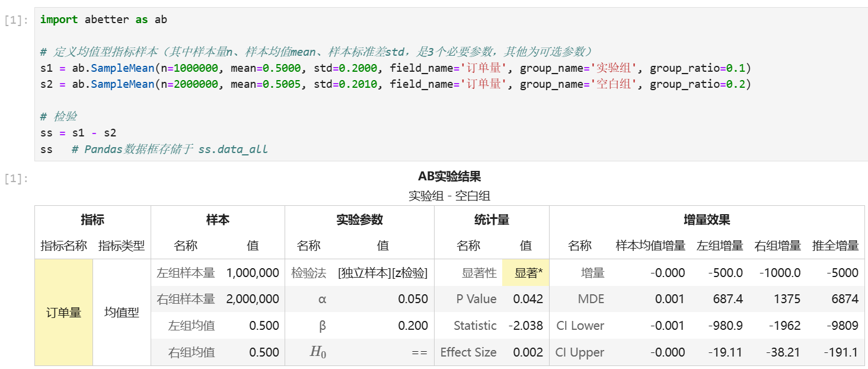Click the '右组样本量' row label
The height and width of the screenshot is (369, 868).
pyautogui.click(x=186, y=299)
